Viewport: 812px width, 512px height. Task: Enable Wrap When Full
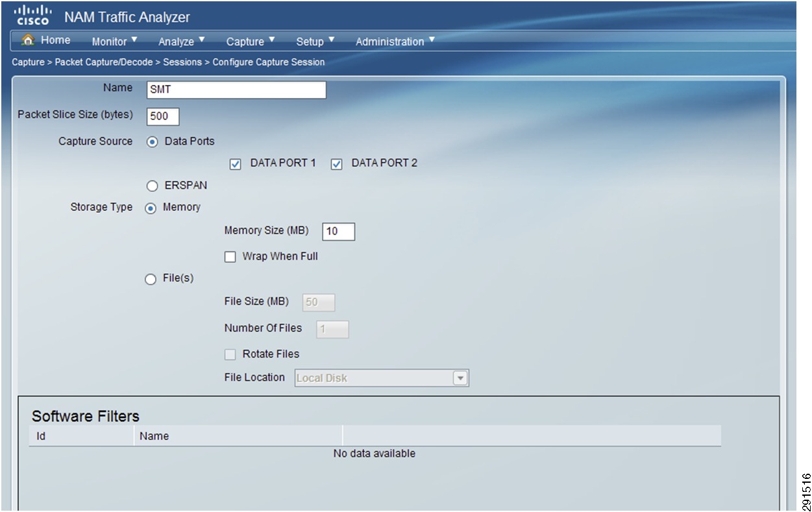pos(230,257)
